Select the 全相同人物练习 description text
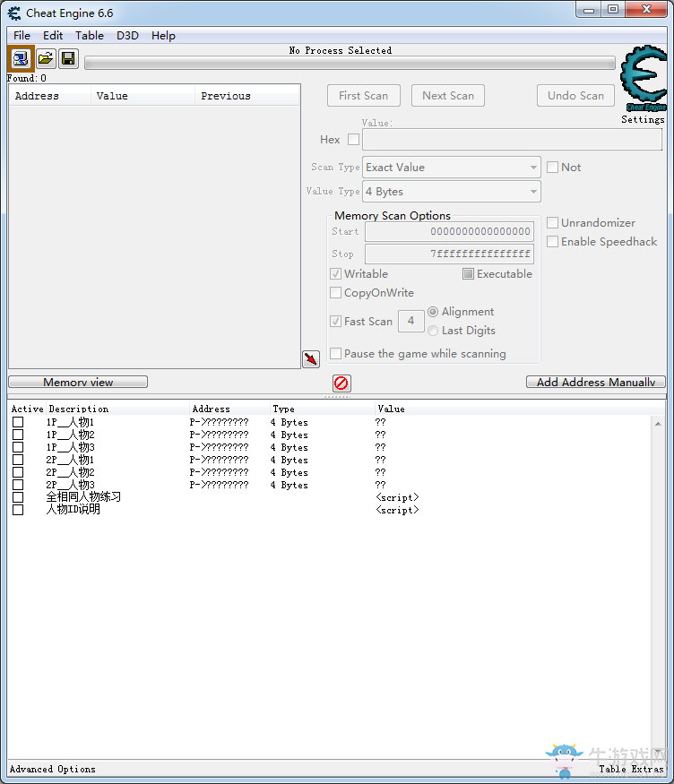Screen dimensions: 674x784 pyautogui.click(x=83, y=497)
